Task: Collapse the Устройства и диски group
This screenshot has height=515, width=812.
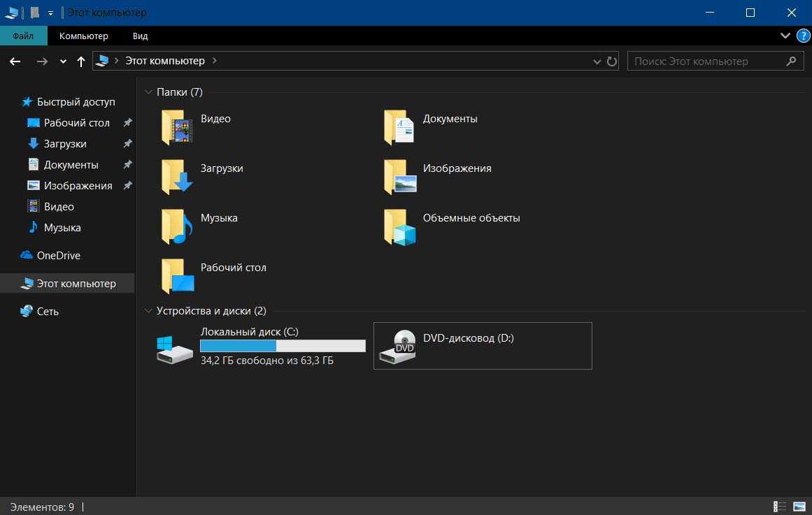Action: (x=148, y=311)
